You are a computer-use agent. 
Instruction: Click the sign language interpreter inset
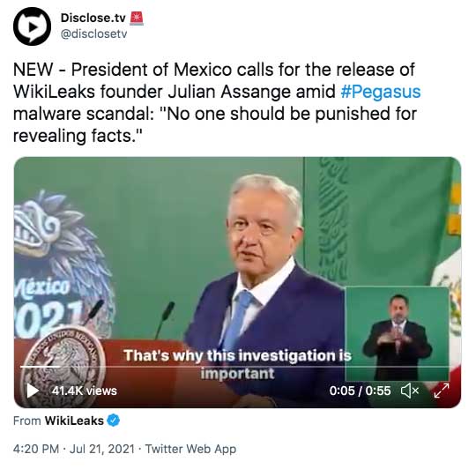coord(397,333)
